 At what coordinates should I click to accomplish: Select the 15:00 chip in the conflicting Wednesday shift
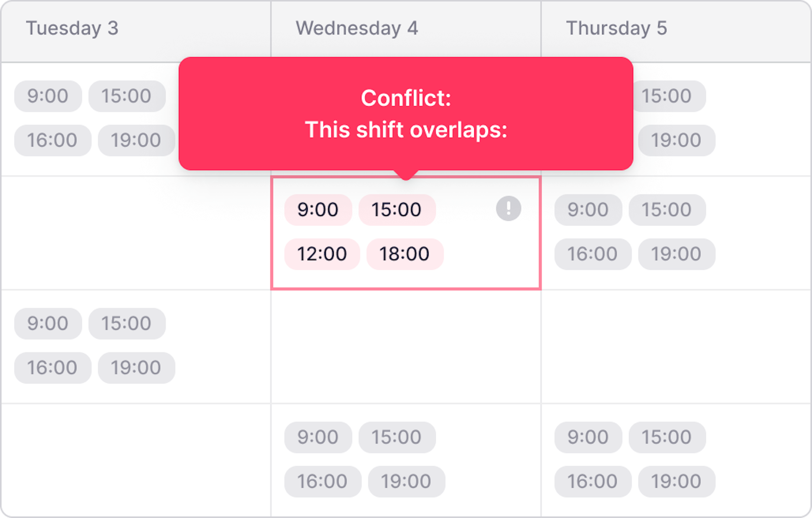tap(396, 210)
